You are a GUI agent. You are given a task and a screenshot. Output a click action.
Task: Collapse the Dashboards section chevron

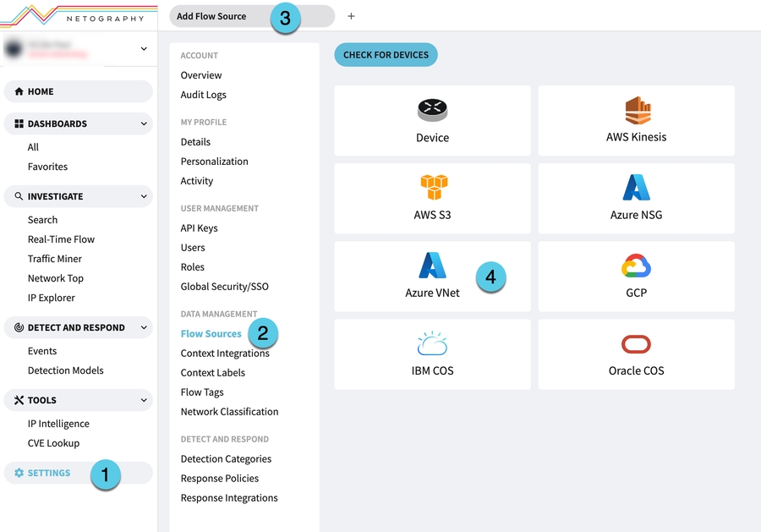point(144,123)
